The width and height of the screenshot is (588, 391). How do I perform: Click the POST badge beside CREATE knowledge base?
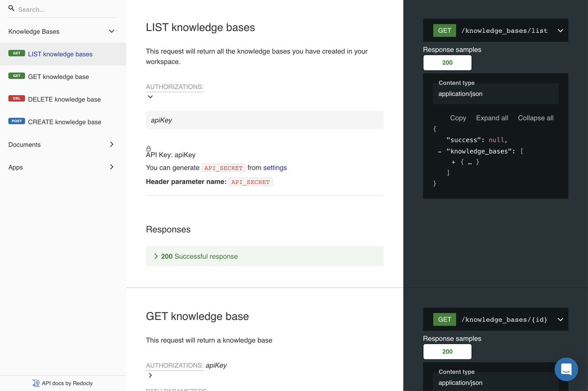[x=17, y=121]
